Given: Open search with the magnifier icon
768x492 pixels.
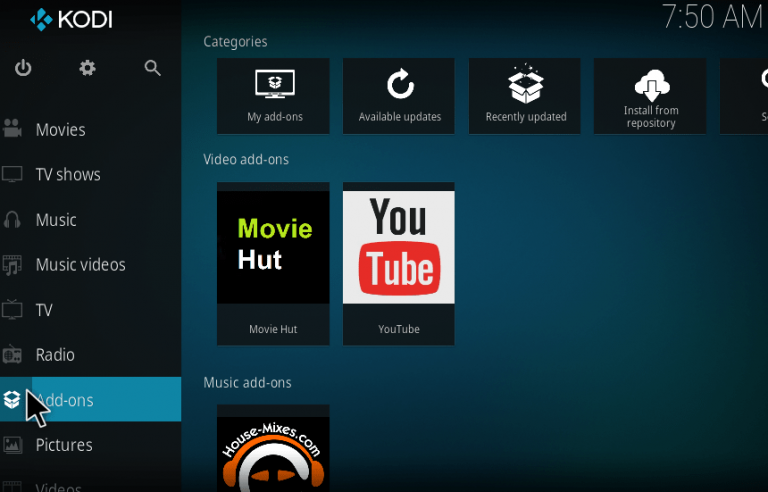Looking at the screenshot, I should [x=152, y=68].
